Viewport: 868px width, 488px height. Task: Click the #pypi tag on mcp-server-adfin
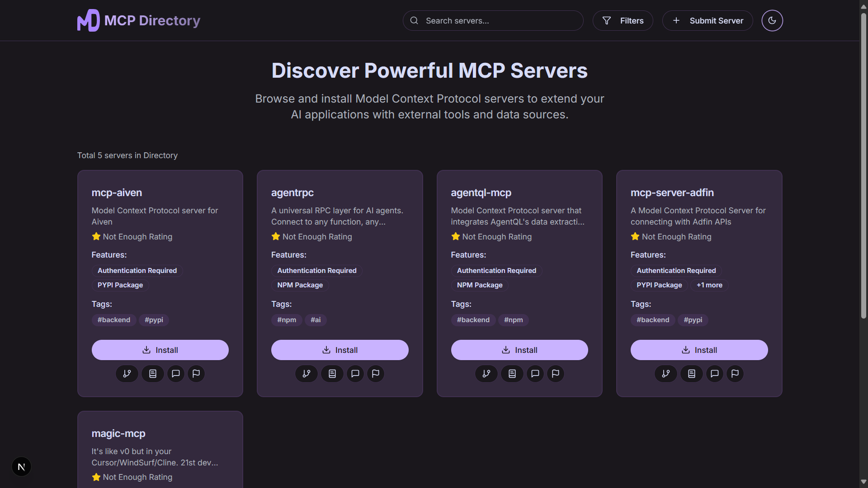[693, 320]
